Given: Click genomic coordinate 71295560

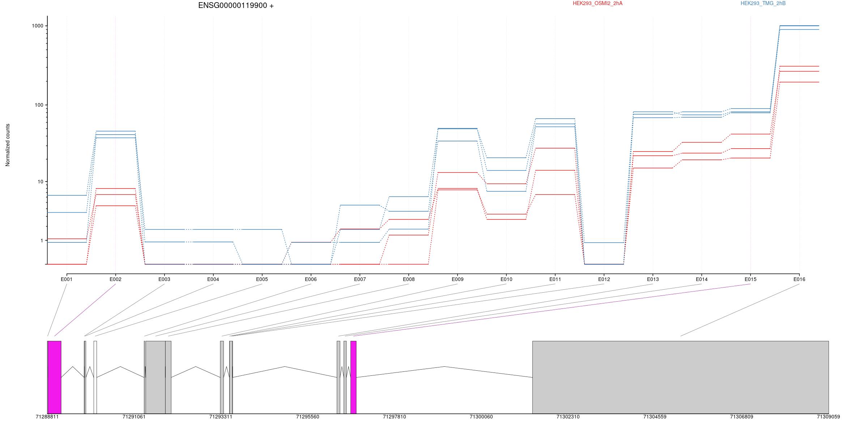Looking at the screenshot, I should 307,417.
